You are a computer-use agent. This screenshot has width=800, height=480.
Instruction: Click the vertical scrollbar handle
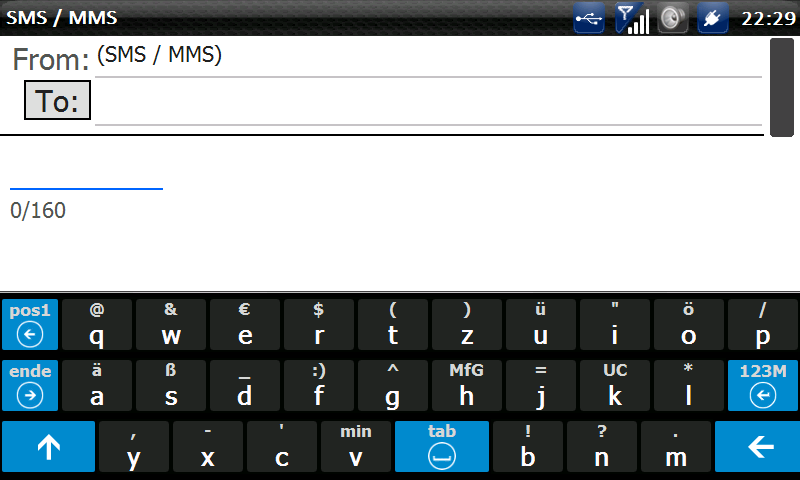tap(782, 87)
